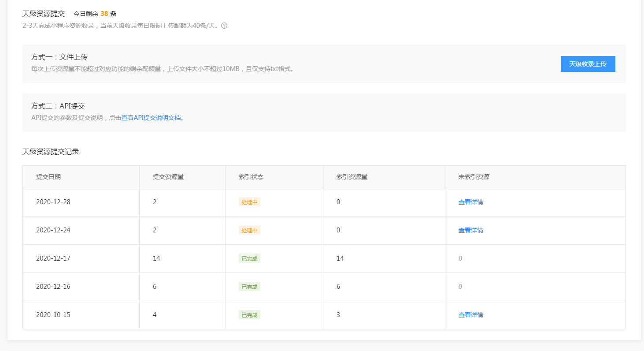Screen dimensions: 644x351
Task: Click the 天级资源提交 heading
Action: coord(44,14)
